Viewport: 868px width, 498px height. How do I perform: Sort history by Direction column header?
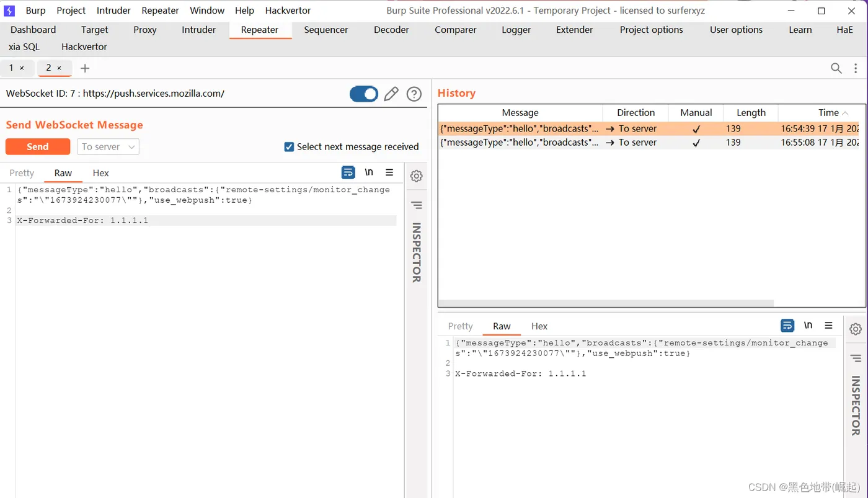click(x=635, y=113)
